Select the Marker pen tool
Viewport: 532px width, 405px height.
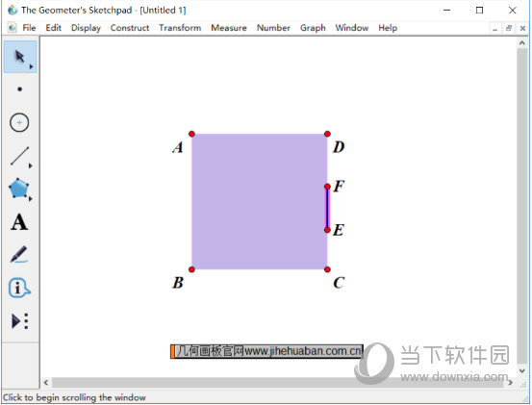(x=18, y=254)
